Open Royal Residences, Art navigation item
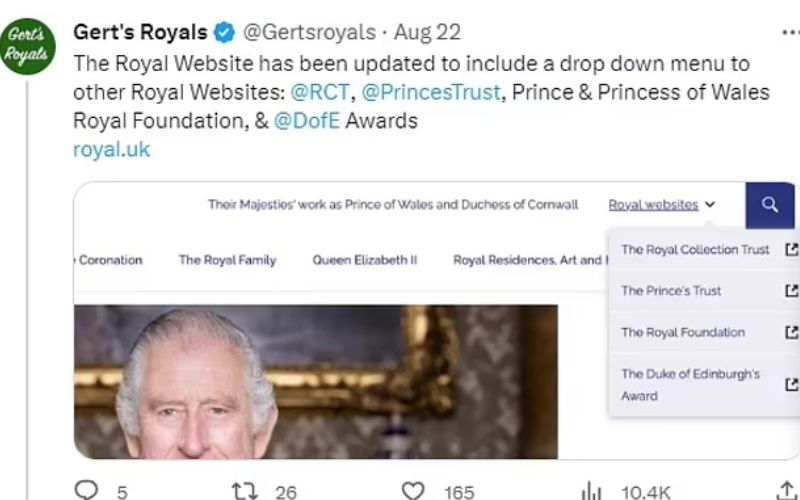800x500 pixels. point(528,260)
